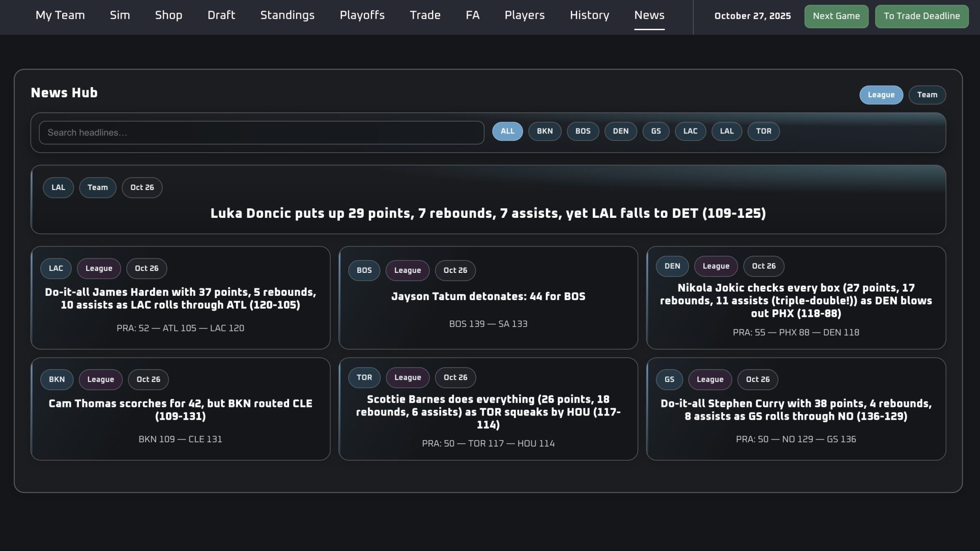Filter headlines by TOR chip
The width and height of the screenshot is (980, 551).
(763, 131)
